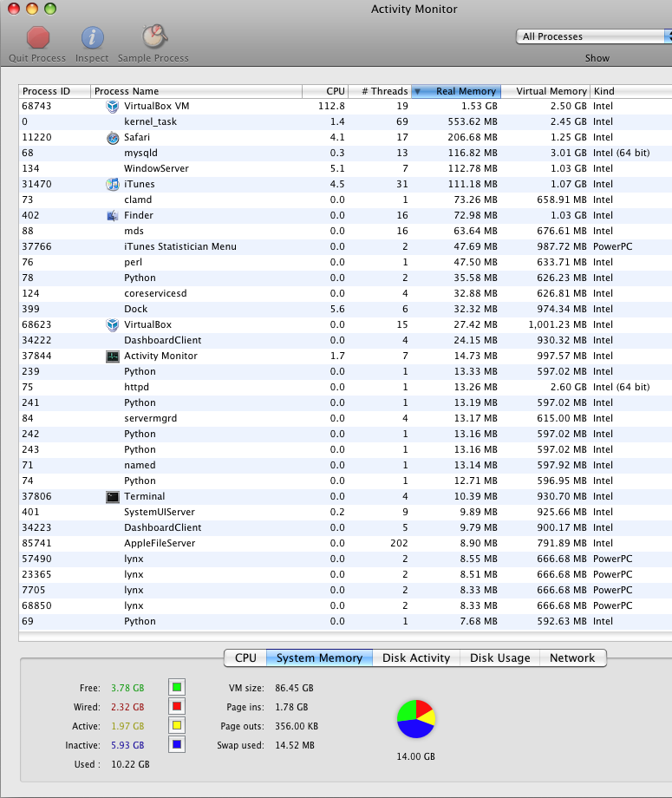Click the 86.45 GB VM size value

click(x=294, y=688)
